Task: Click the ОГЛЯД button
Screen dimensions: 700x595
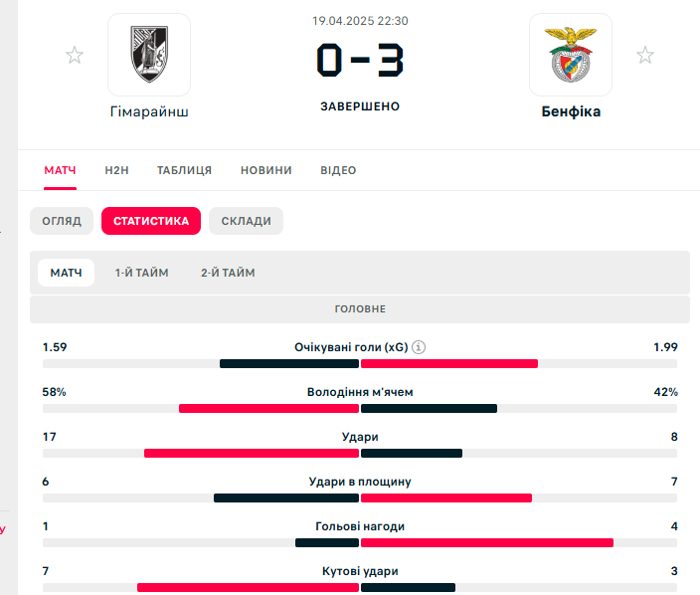Action: pos(62,221)
